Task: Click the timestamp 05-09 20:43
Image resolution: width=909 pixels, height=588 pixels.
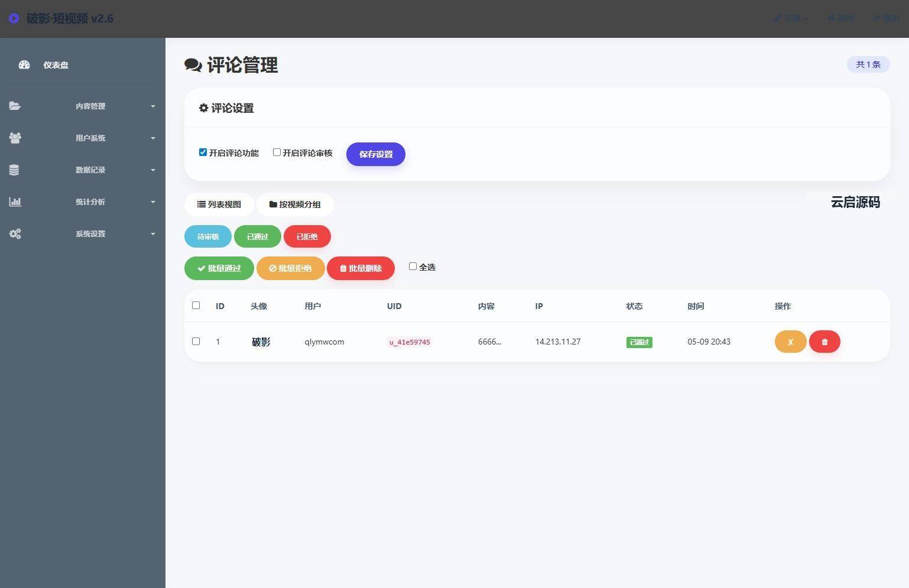Action: coord(709,342)
